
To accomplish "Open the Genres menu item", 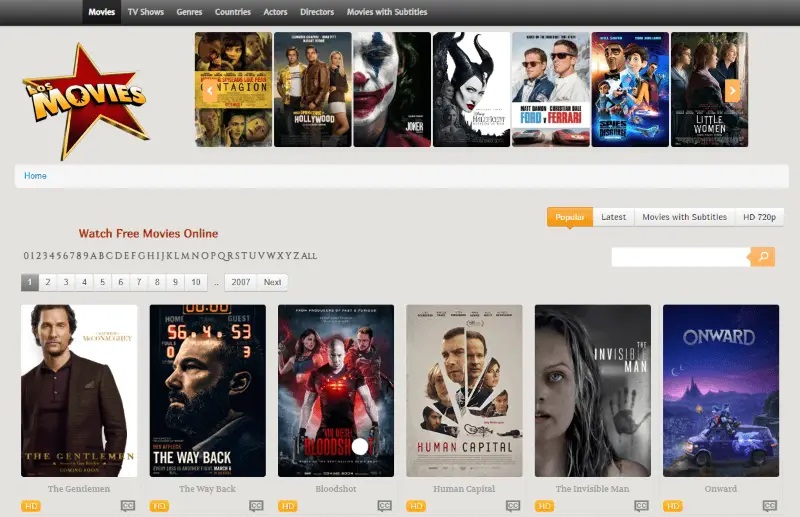I will click(189, 12).
